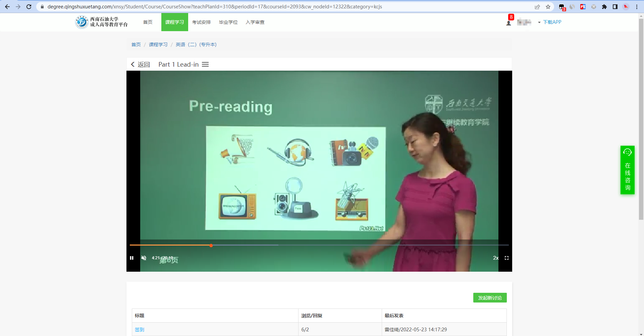Click the browser back arrow
The height and width of the screenshot is (336, 644).
pos(7,7)
